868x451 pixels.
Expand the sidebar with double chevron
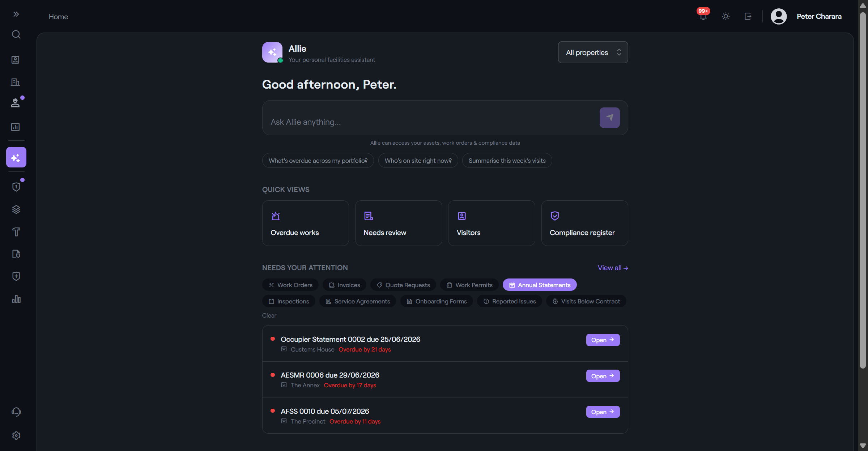[16, 14]
